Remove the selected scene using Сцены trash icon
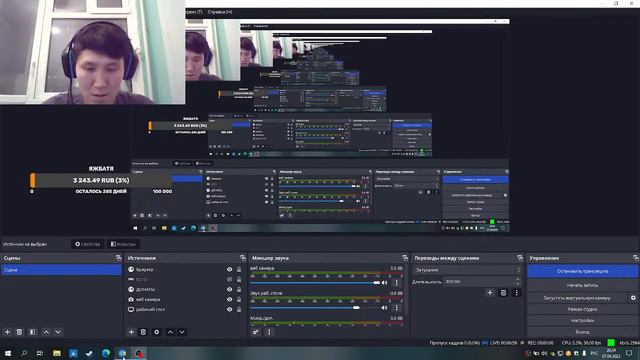 19,332
